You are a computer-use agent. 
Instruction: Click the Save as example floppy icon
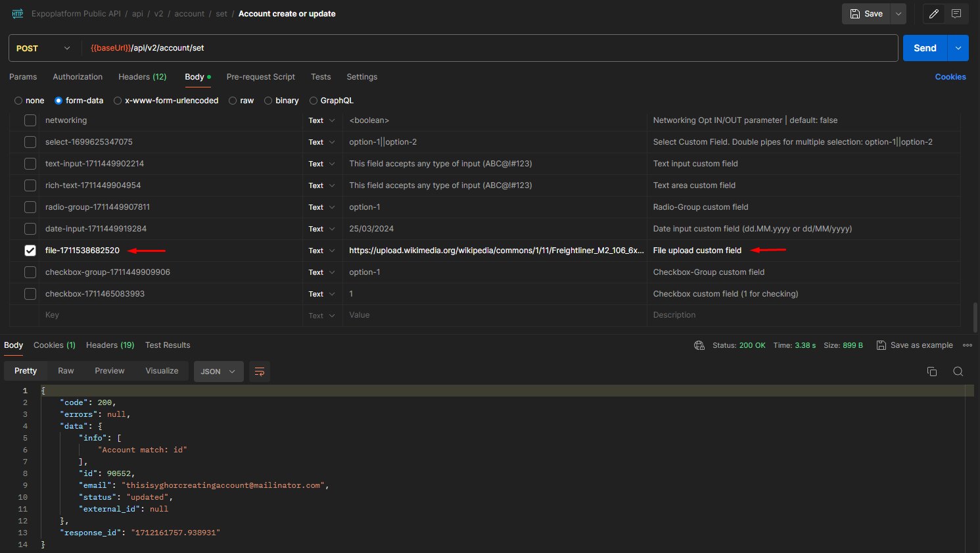coord(881,345)
